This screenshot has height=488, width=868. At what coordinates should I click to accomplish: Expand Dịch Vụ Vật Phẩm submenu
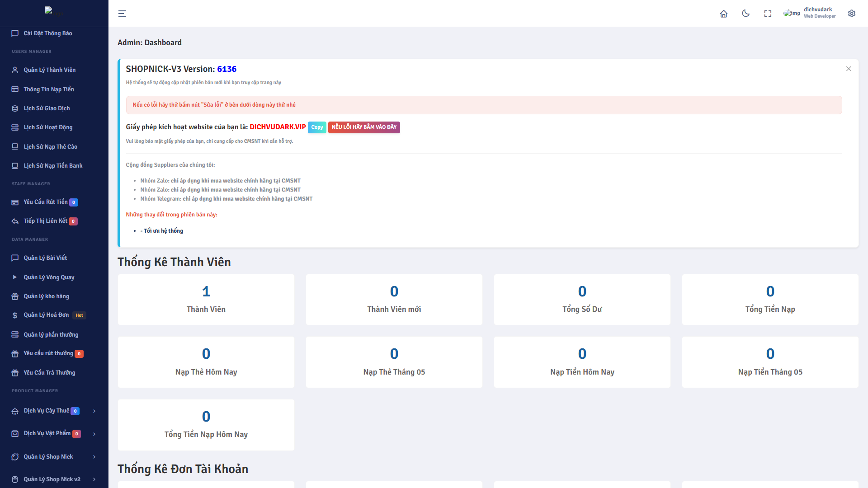(x=94, y=434)
